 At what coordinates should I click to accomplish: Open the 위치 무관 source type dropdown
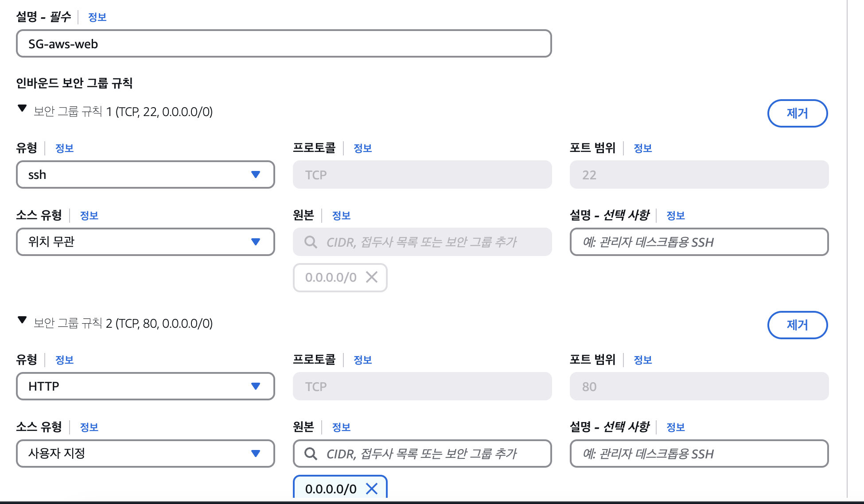145,242
